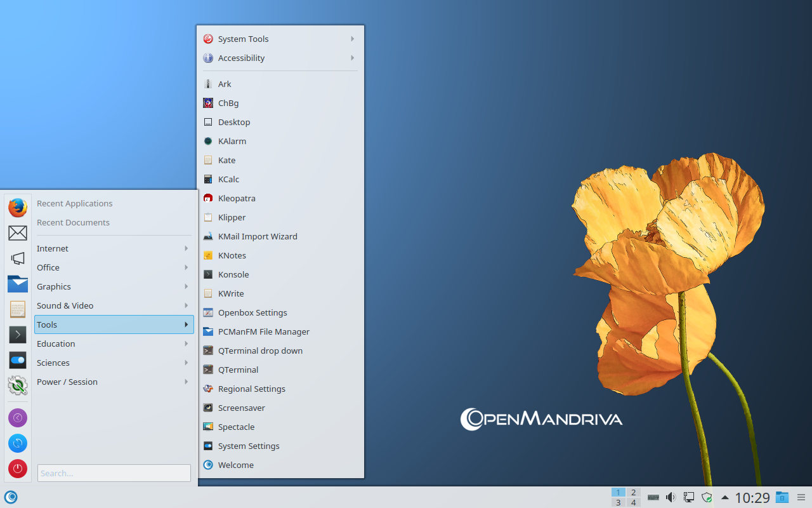Click the purple back-arrow session icon
Screen dimensions: 812x508
click(x=18, y=418)
